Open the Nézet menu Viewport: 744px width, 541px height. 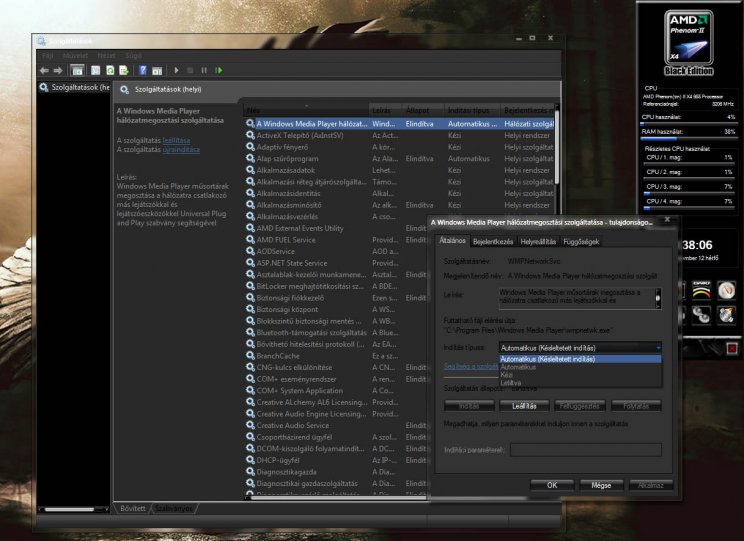(106, 56)
